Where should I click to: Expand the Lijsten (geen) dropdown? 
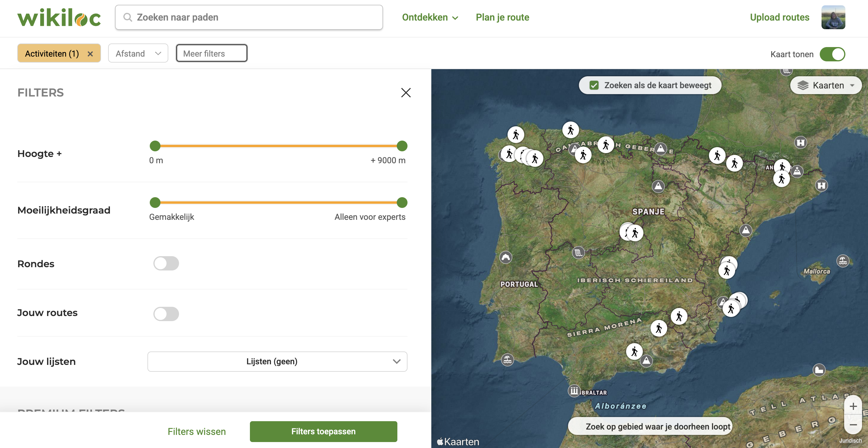(277, 361)
